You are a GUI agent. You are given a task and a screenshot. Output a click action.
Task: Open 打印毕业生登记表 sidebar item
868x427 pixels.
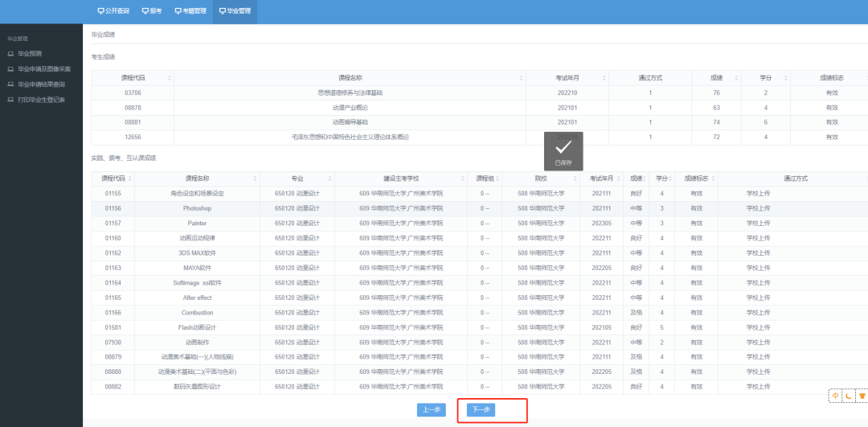pos(41,100)
